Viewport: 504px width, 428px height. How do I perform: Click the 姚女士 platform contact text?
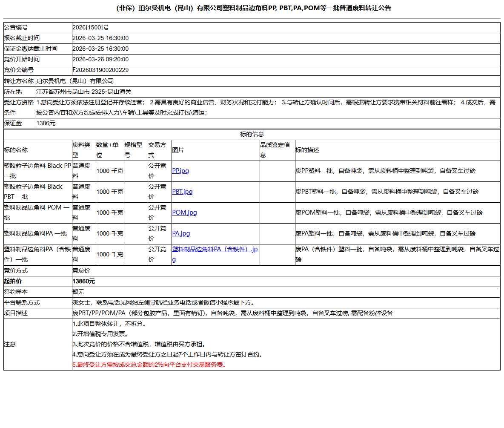[x=163, y=302]
